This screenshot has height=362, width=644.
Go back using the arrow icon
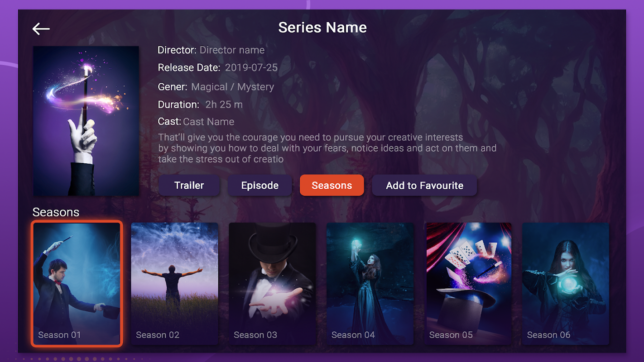pyautogui.click(x=41, y=29)
